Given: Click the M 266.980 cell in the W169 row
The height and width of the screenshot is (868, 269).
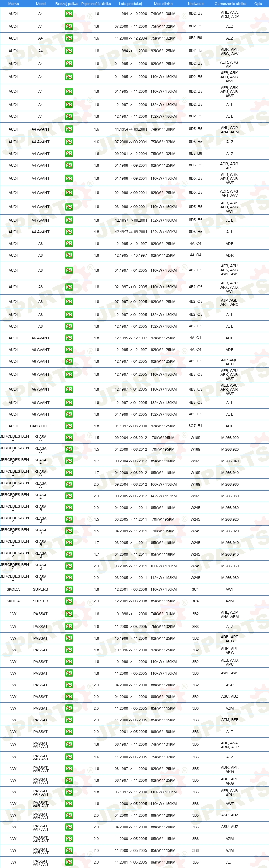Looking at the screenshot, I should pyautogui.click(x=230, y=496).
